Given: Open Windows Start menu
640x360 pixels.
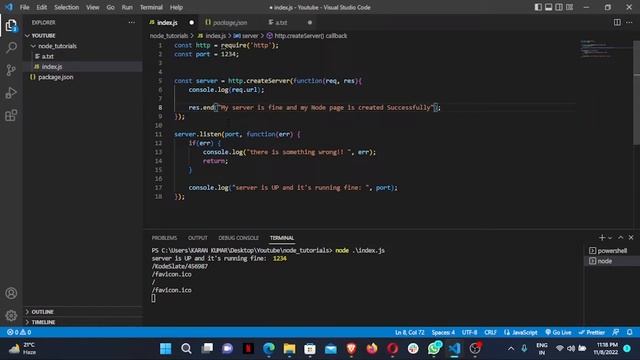Looking at the screenshot, I should (166, 349).
